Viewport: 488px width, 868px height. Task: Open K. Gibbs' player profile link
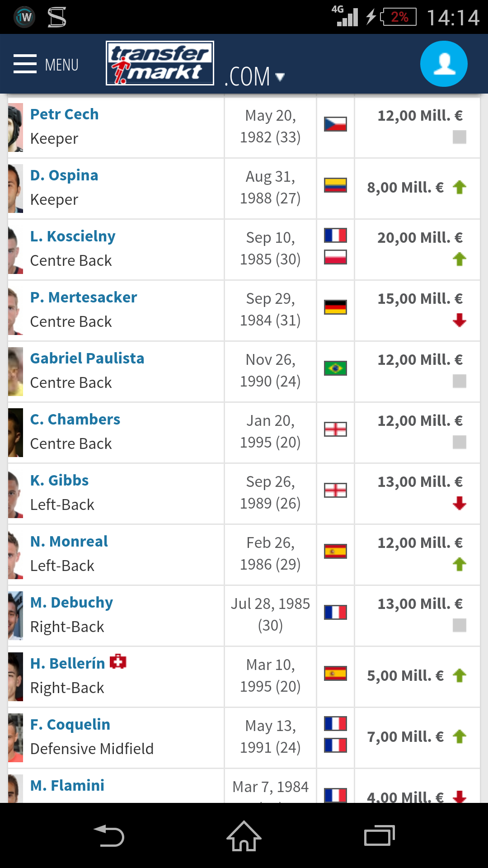pyautogui.click(x=59, y=480)
